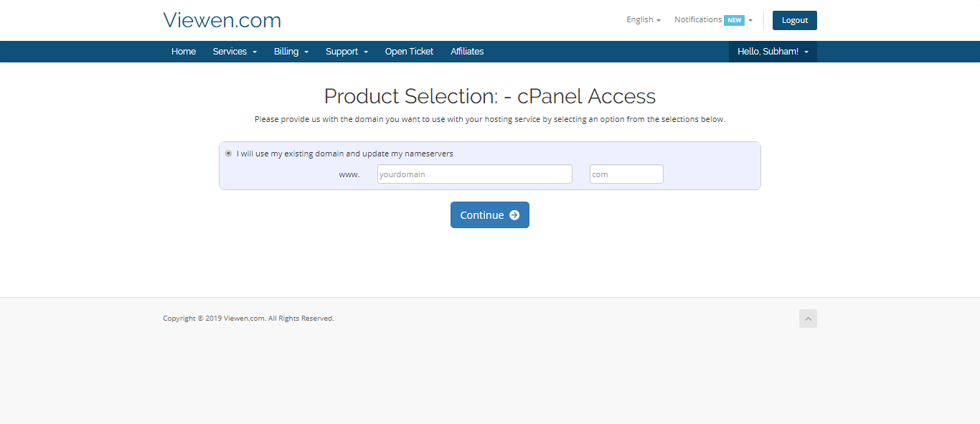Click the arrow icon inside Continue button
The width and height of the screenshot is (980, 424).
pos(514,215)
